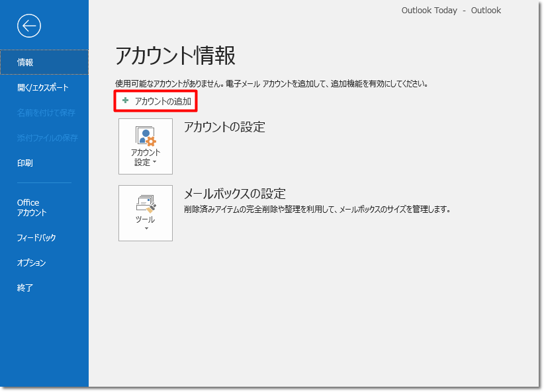Click the メールボックスの設定 heading

click(x=235, y=194)
